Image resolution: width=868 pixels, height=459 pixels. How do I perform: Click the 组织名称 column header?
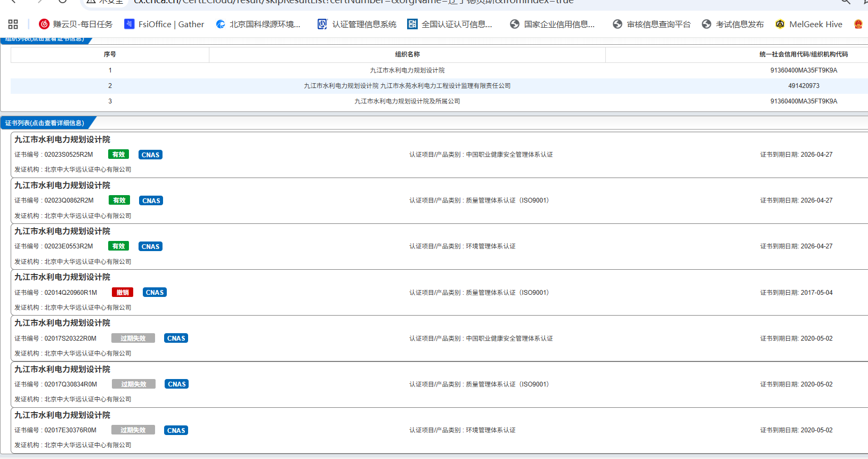408,54
